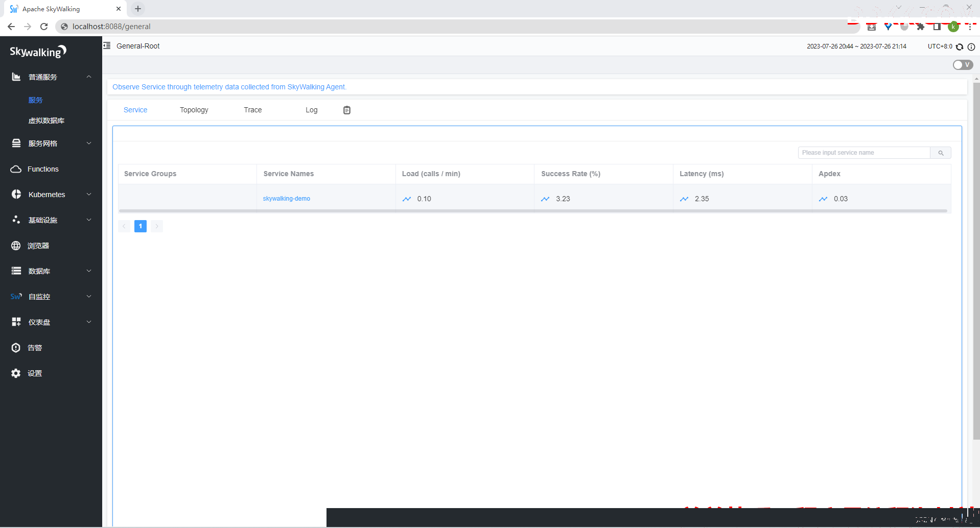Image resolution: width=980 pixels, height=528 pixels.
Task: Click the refresh icon next to UTC+8:0
Action: (960, 46)
